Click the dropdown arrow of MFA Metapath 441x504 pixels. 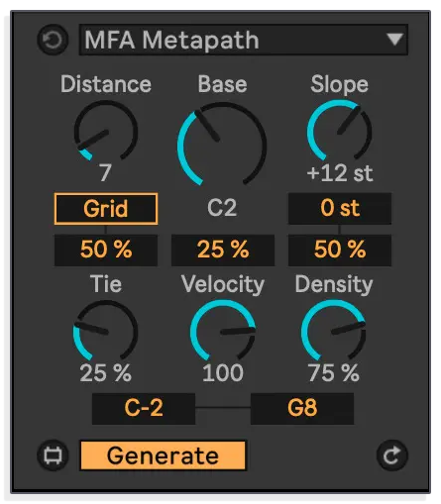click(394, 39)
